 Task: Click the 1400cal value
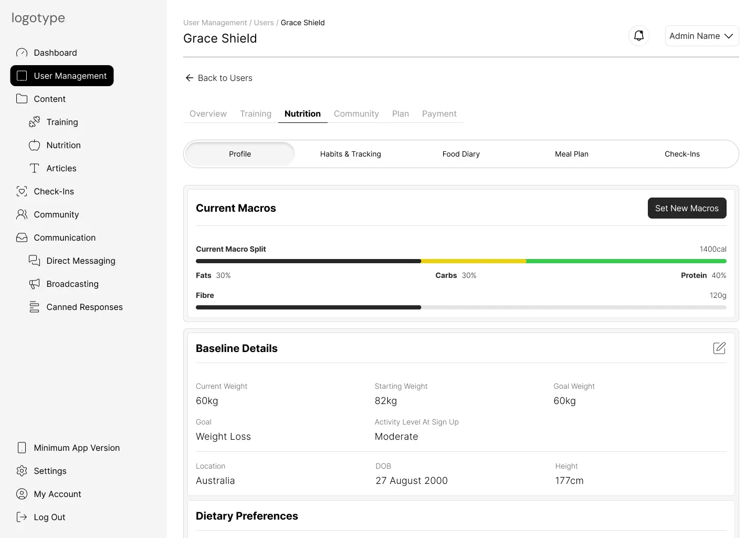[x=713, y=249]
